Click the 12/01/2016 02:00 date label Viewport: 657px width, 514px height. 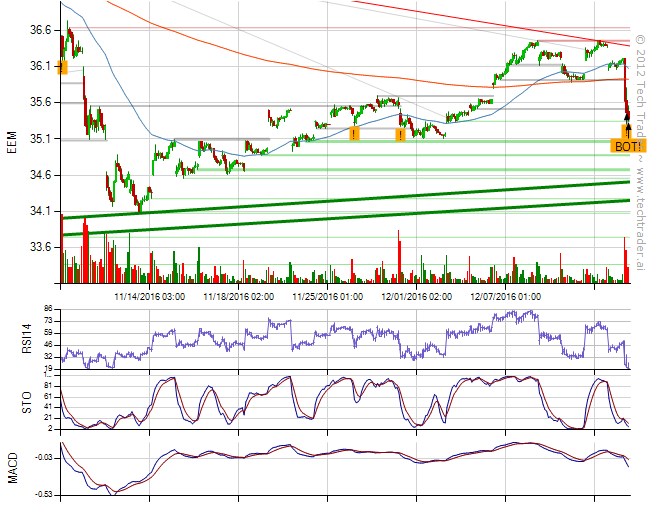[416, 296]
